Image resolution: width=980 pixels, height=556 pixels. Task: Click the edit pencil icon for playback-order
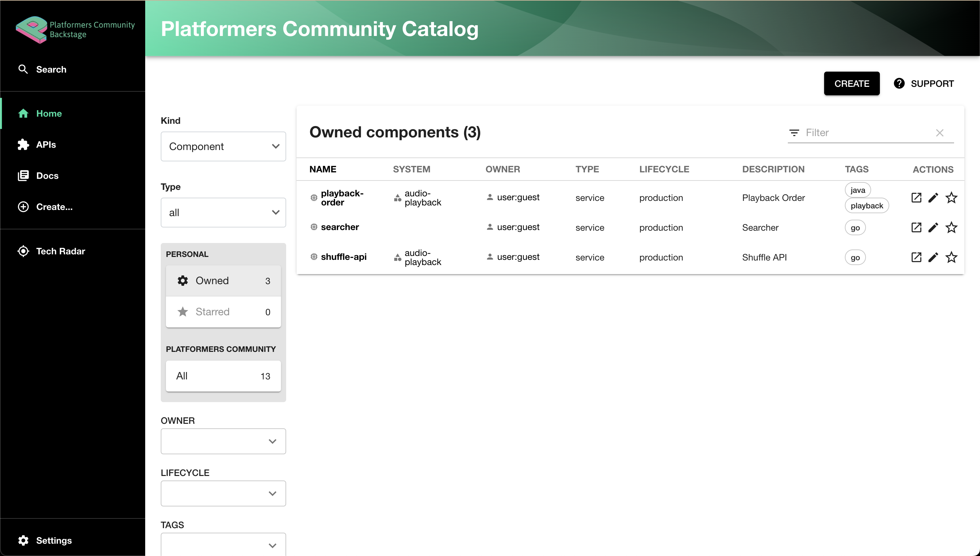pyautogui.click(x=933, y=197)
